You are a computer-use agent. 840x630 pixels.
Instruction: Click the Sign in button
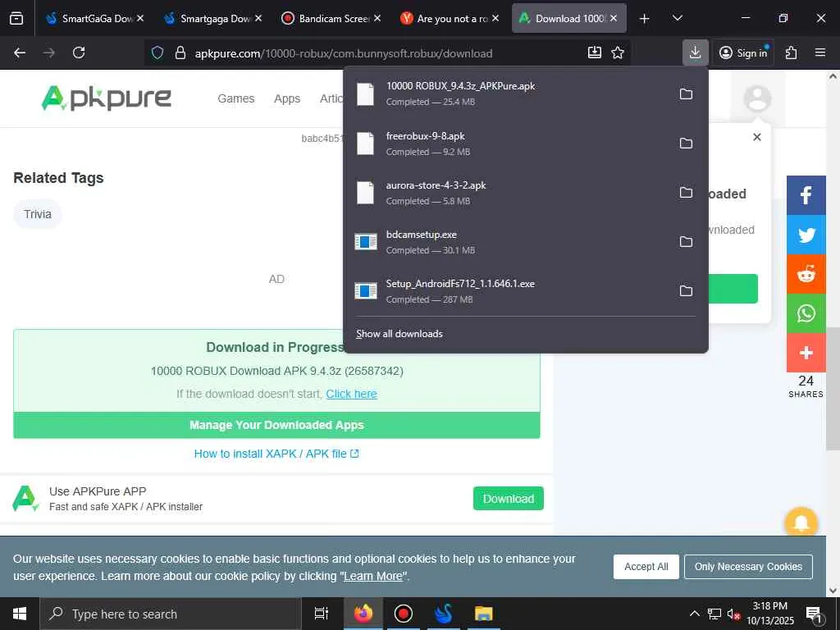[743, 52]
